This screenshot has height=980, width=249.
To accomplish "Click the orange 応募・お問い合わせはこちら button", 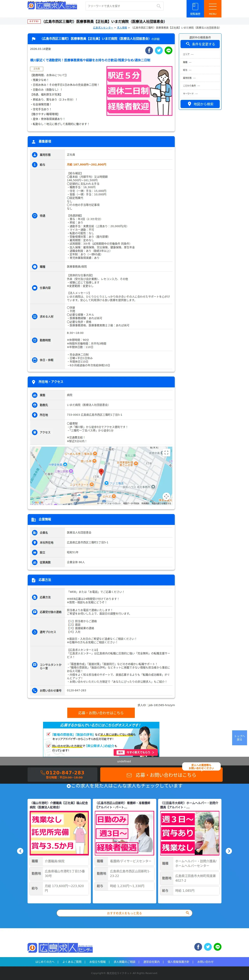I will tap(101, 712).
